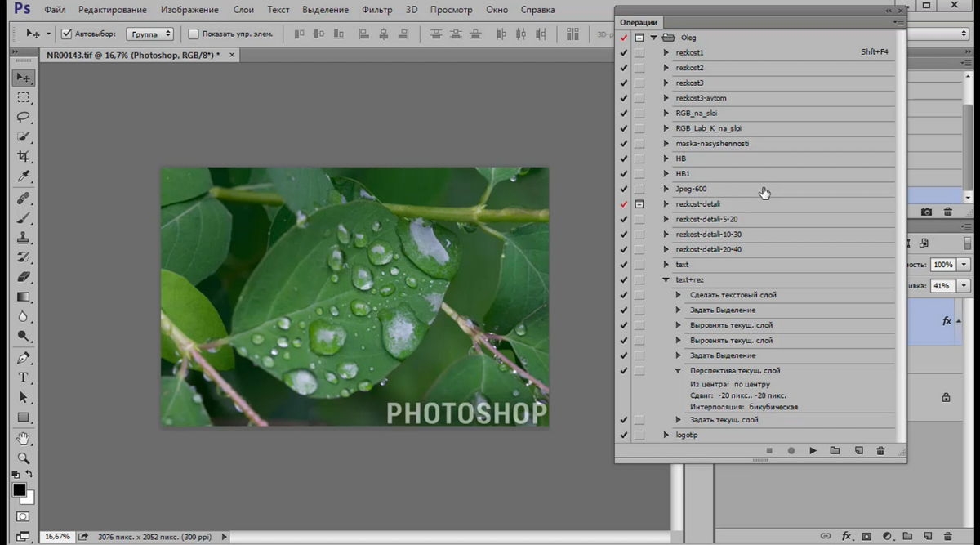Click the background white color swatch

tap(29, 498)
